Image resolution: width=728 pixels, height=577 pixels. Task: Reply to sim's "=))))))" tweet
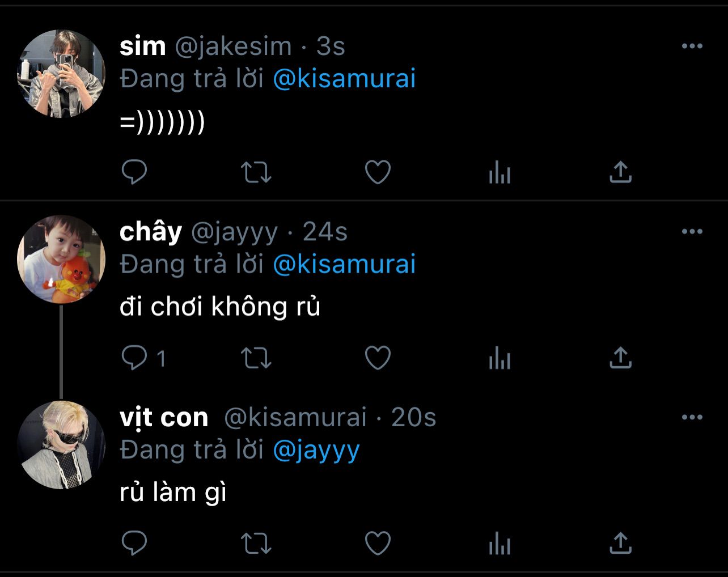point(134,172)
